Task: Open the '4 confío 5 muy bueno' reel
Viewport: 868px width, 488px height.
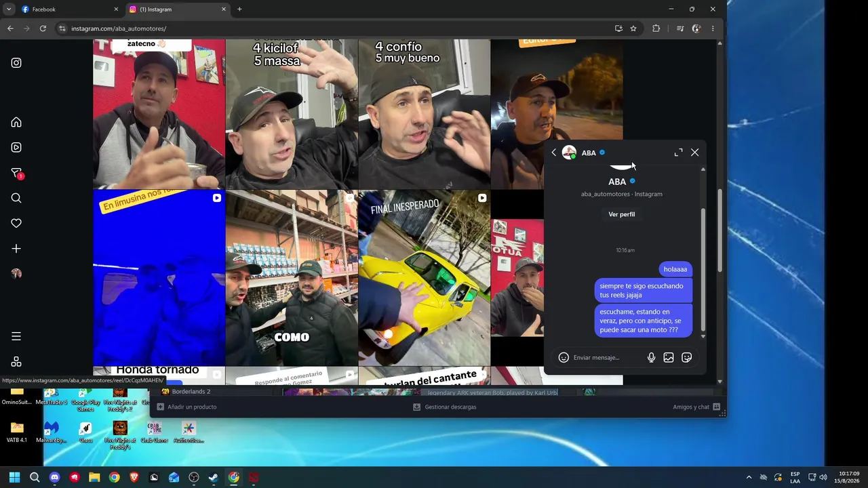Action: click(424, 114)
